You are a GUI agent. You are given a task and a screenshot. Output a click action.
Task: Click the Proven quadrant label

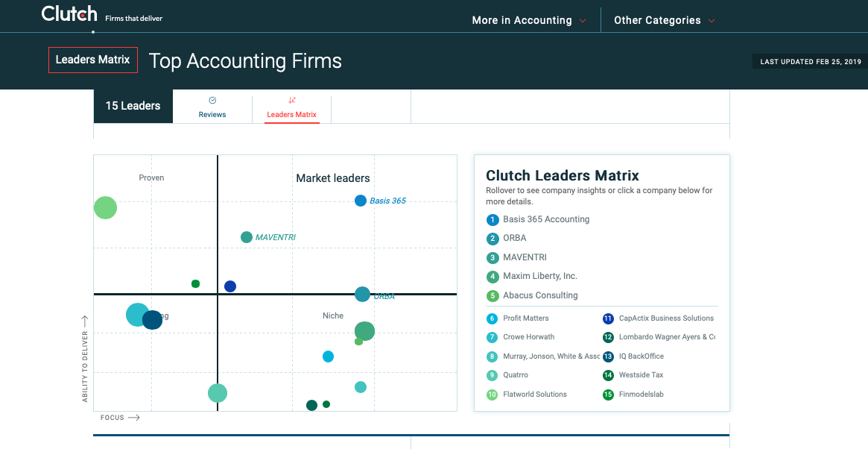(151, 178)
